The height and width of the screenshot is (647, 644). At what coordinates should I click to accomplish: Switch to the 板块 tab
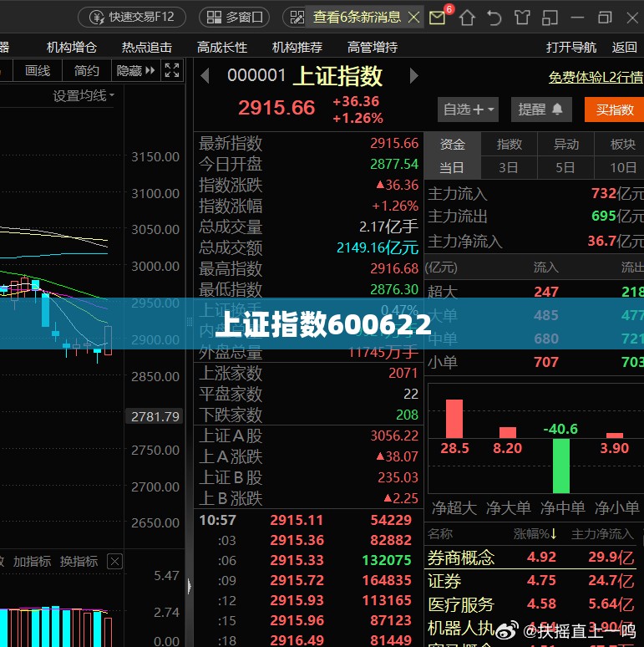(619, 144)
